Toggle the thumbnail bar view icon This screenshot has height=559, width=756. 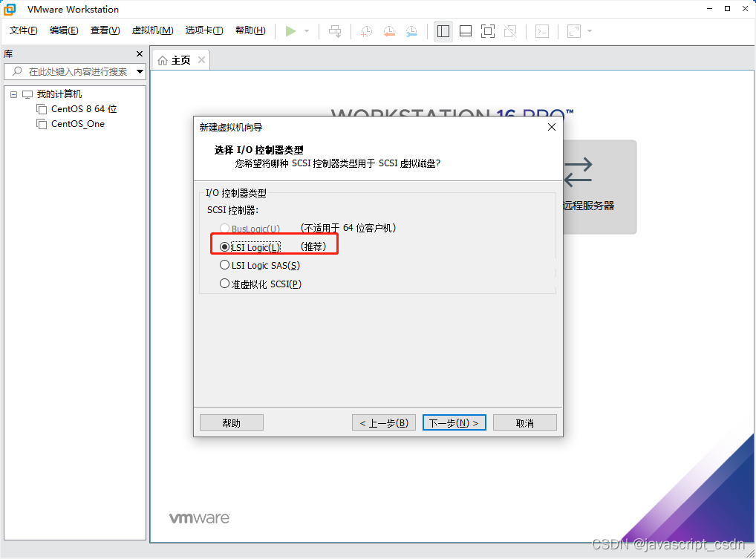466,31
